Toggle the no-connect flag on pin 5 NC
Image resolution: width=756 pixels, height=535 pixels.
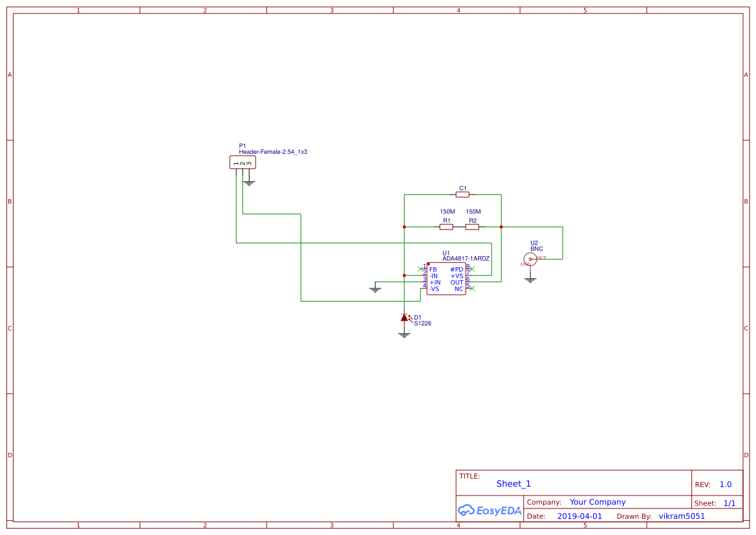472,288
